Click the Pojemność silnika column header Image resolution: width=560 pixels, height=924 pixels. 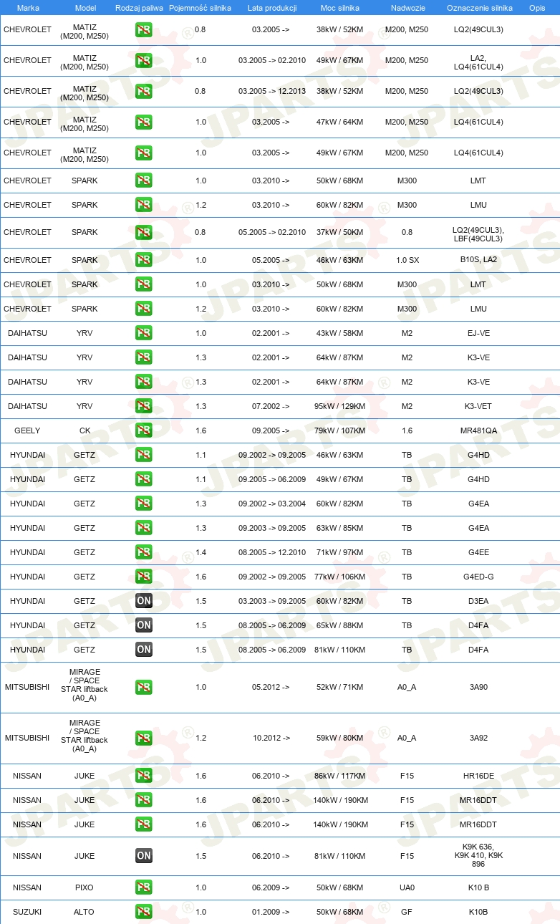click(x=201, y=7)
